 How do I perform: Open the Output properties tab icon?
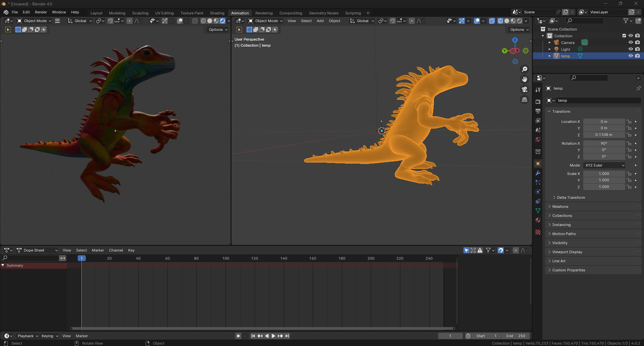538,111
